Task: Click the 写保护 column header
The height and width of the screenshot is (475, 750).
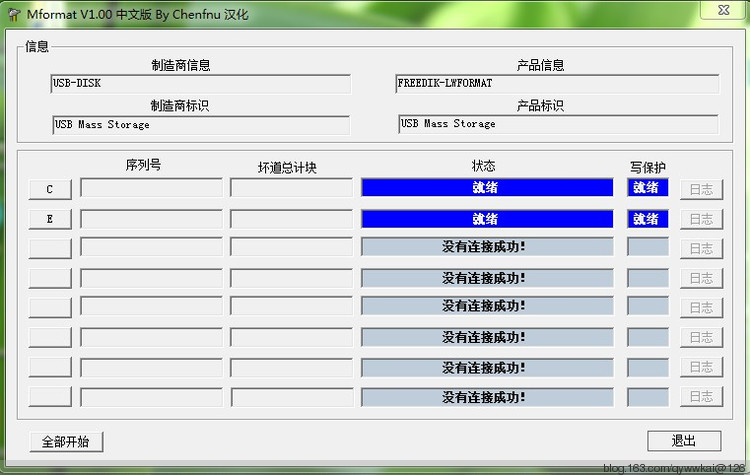Action: [x=648, y=167]
